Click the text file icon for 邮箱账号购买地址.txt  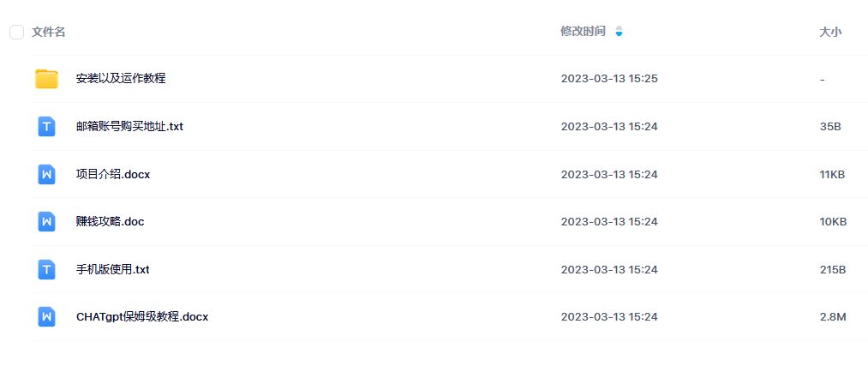pyautogui.click(x=46, y=126)
